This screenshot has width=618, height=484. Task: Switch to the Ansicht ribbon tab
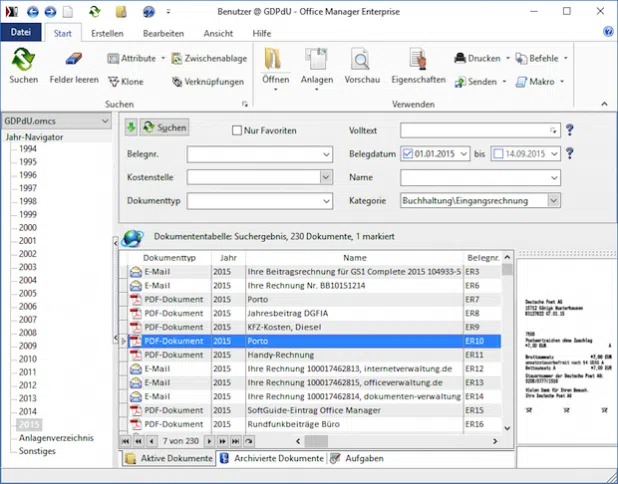pos(218,34)
